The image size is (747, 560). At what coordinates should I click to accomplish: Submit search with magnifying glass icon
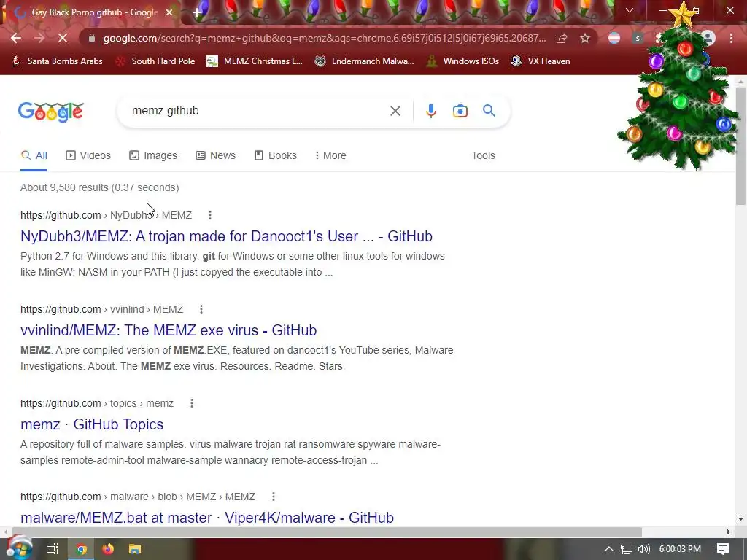489,111
